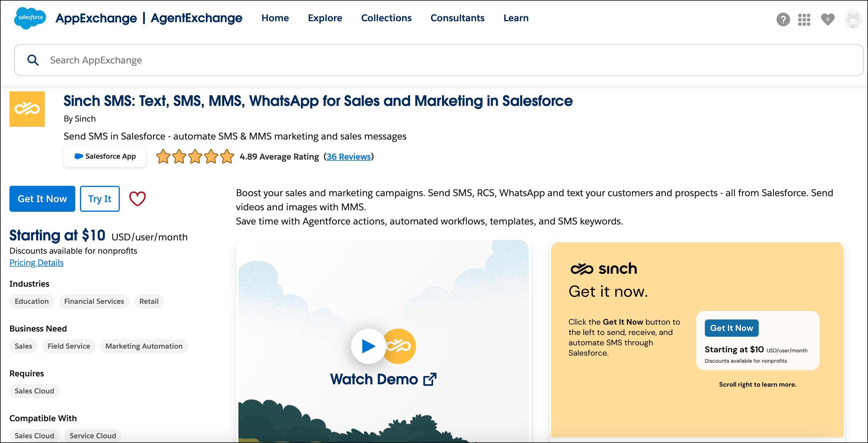Open the Learn menu
Image resolution: width=868 pixels, height=443 pixels.
pos(515,18)
